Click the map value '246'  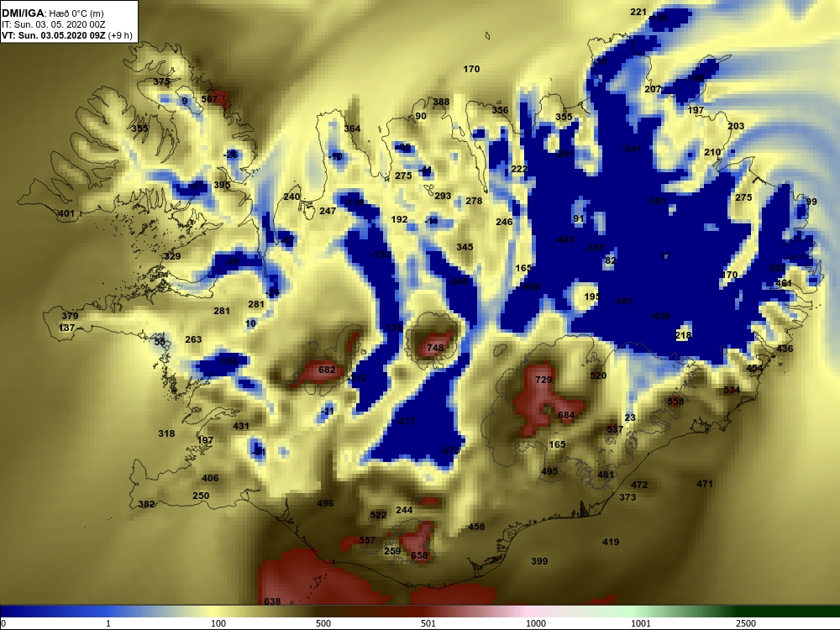click(x=504, y=221)
